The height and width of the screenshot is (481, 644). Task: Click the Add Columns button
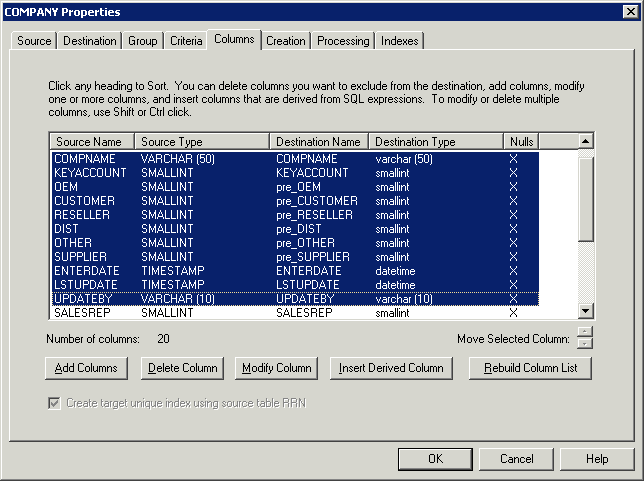[x=86, y=368]
